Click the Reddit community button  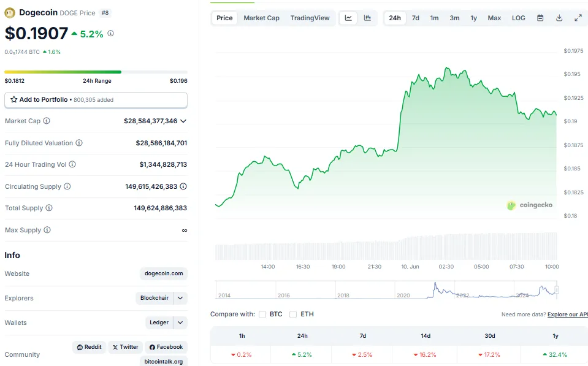point(90,347)
